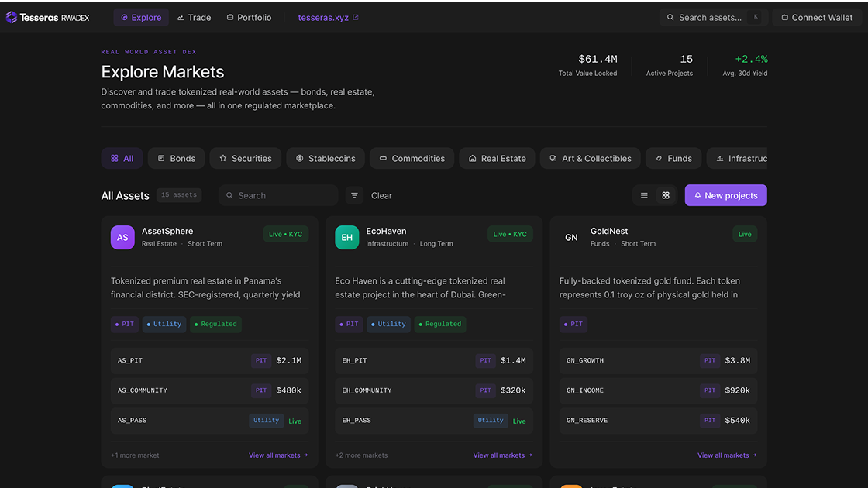The width and height of the screenshot is (868, 488).
Task: Expand '+2 more markets' on EcoHaven
Action: point(361,455)
